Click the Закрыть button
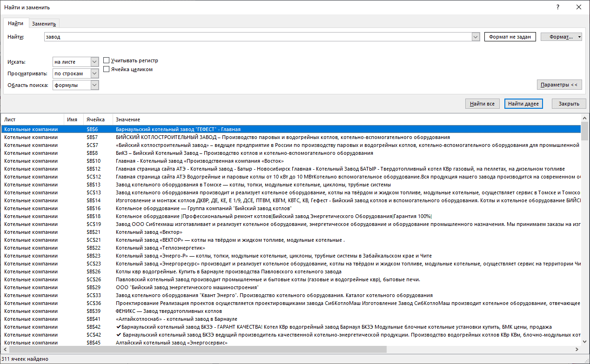 (569, 104)
